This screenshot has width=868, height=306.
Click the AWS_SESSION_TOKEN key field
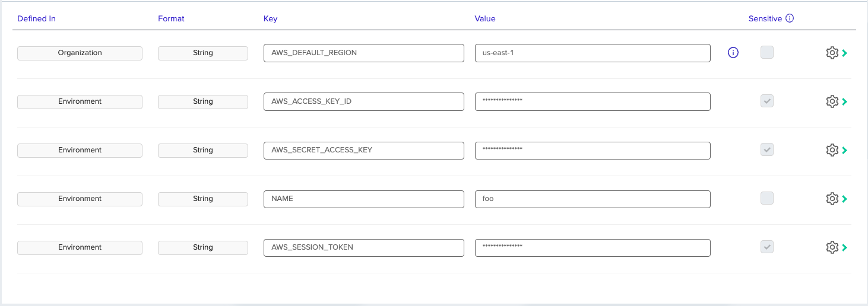(363, 247)
